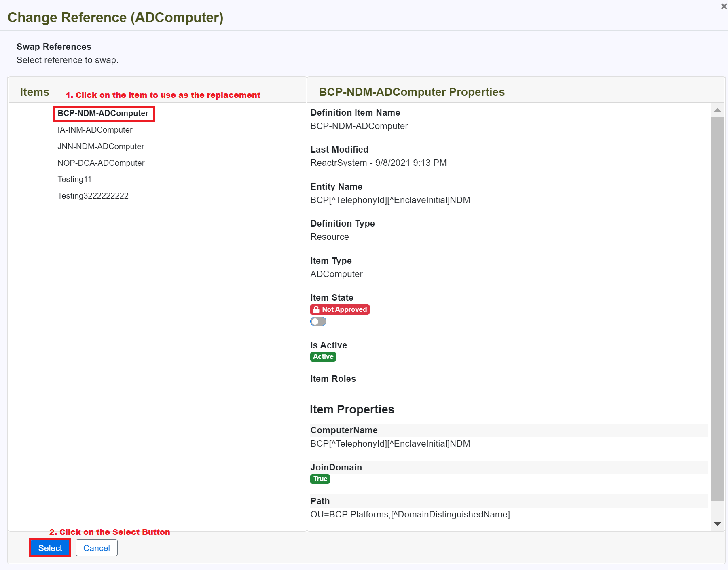Click scrollbar up arrow in Properties panel

pyautogui.click(x=717, y=110)
